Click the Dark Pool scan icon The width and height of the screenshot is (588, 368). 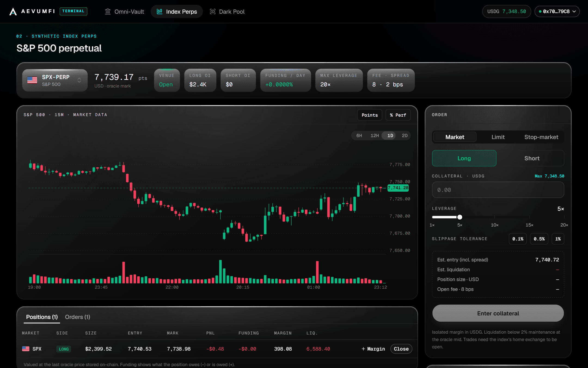point(213,11)
